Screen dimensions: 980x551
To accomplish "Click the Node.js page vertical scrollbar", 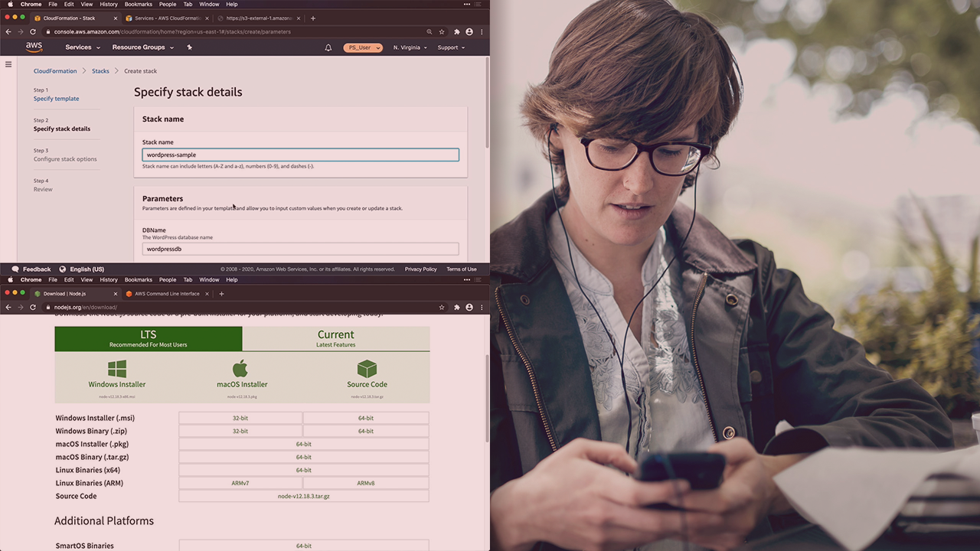I will [487, 399].
